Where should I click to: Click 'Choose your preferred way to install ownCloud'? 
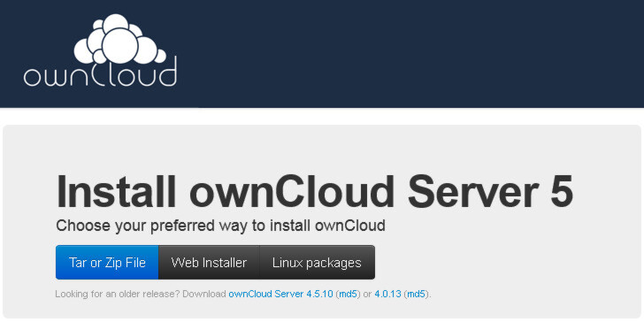point(220,226)
